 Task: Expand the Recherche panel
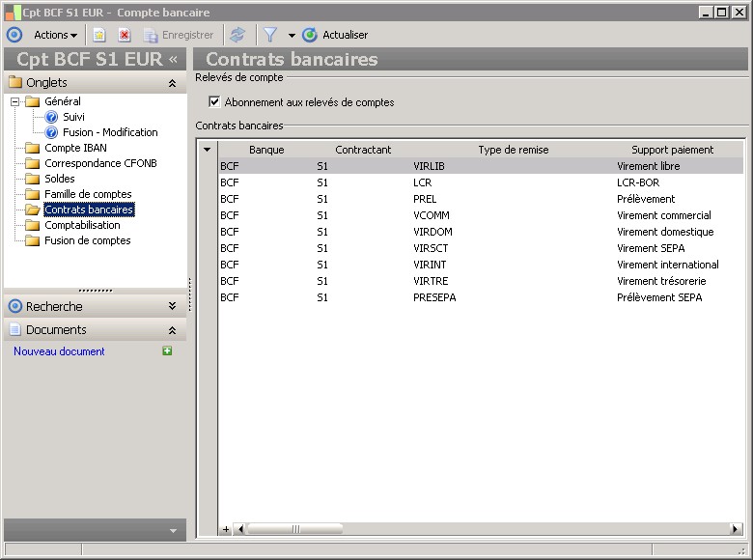pos(172,306)
